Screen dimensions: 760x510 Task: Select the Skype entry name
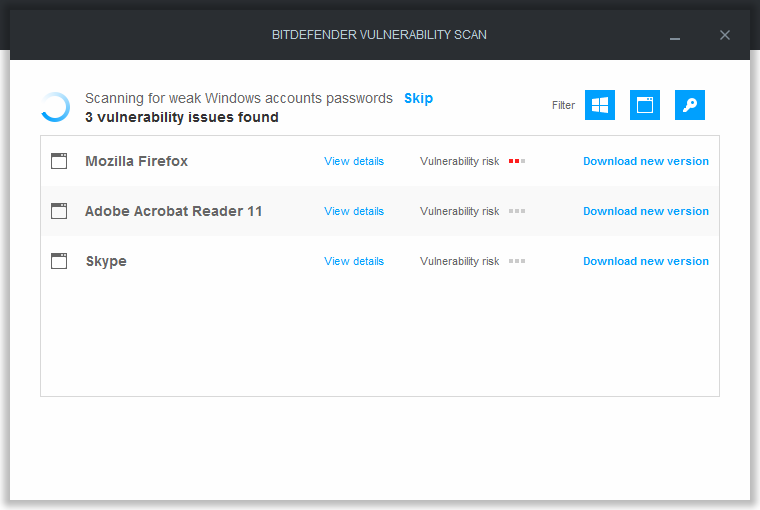click(x=106, y=261)
